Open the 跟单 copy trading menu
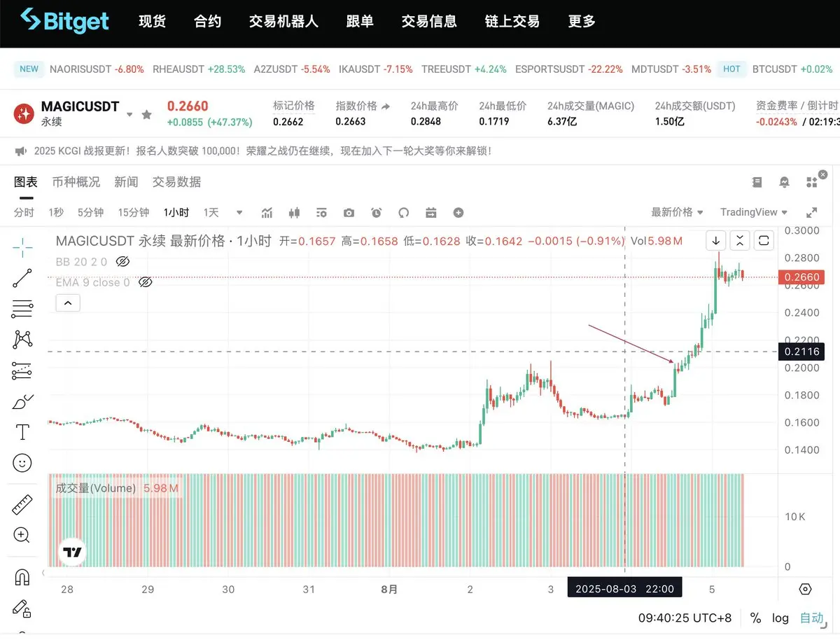This screenshot has width=840, height=640. pos(360,22)
